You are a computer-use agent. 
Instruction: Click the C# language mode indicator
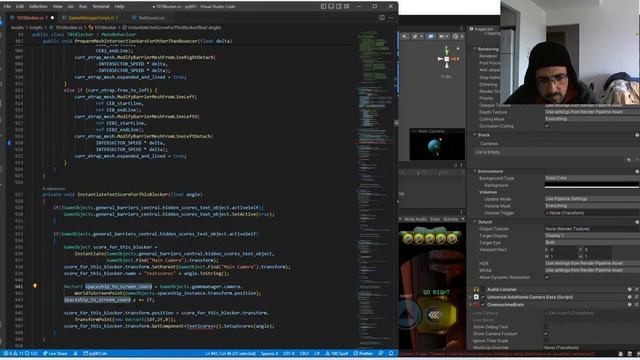coord(317,353)
